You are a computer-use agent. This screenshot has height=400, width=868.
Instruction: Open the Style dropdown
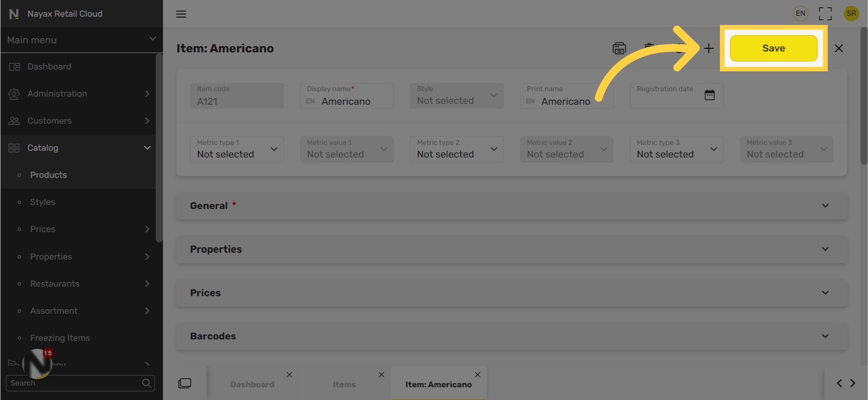coord(457,96)
